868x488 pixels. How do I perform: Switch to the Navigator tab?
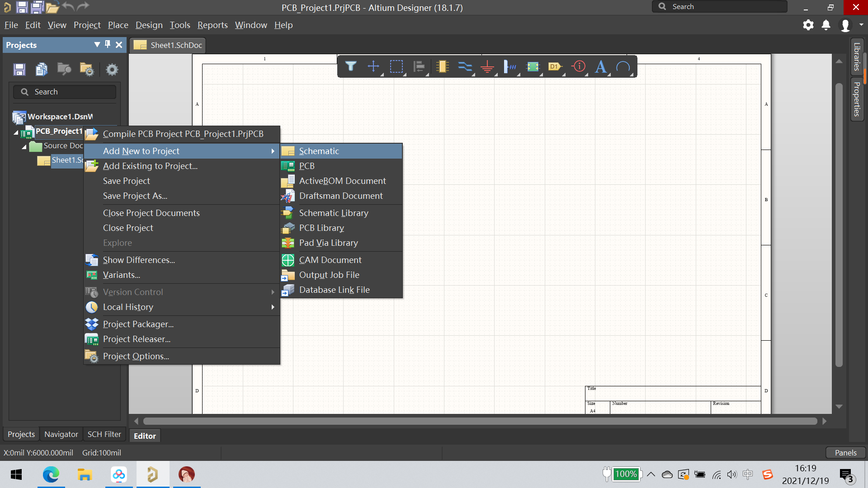coord(61,434)
